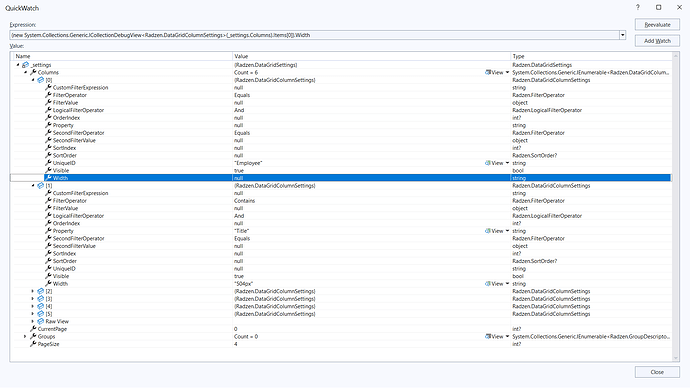The width and height of the screenshot is (690, 388).
Task: Click the Type column header
Action: (591, 56)
